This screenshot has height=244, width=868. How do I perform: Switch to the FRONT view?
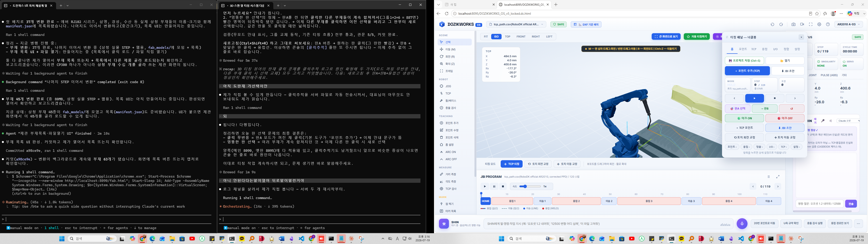tap(521, 36)
